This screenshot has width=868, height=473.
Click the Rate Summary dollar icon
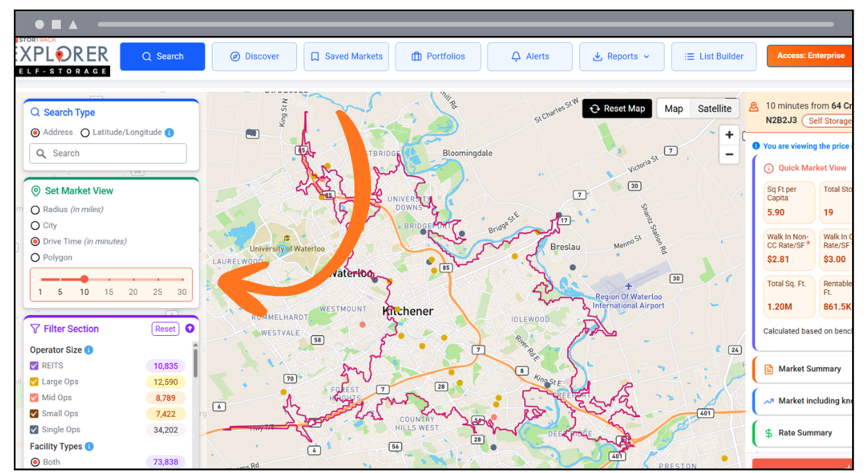pyautogui.click(x=768, y=433)
